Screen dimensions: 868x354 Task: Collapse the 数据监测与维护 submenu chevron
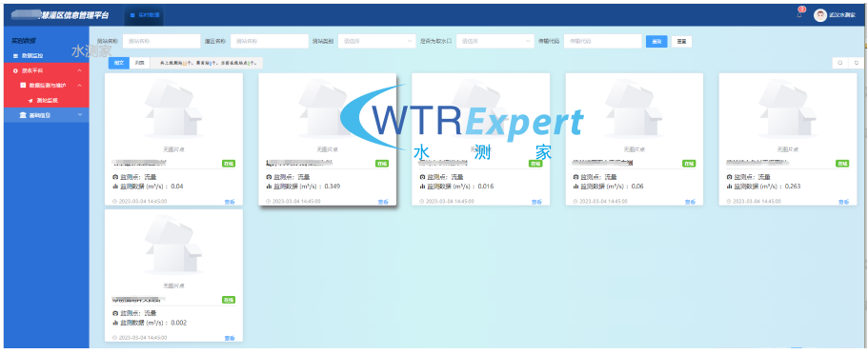[x=80, y=86]
